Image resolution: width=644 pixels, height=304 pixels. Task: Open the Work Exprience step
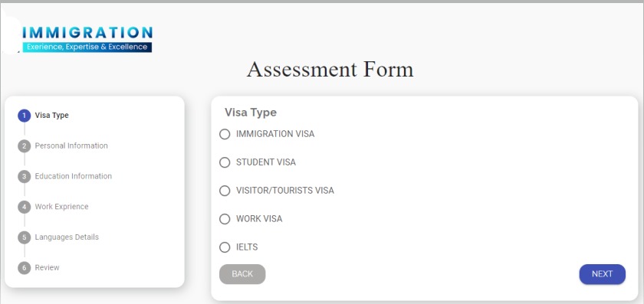click(61, 206)
